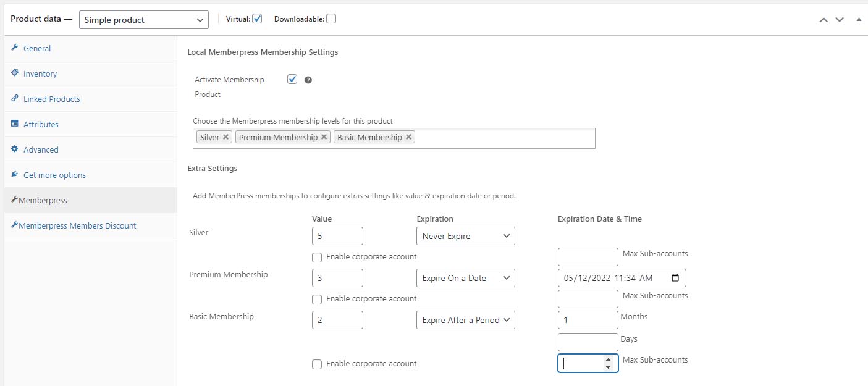Click the Extra Settings heading

coord(213,168)
